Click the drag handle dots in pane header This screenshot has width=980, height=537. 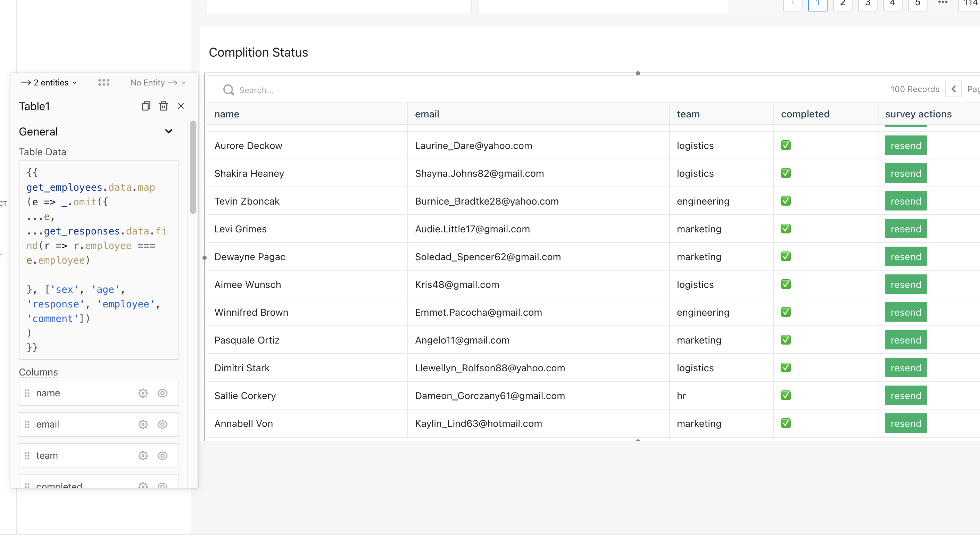point(103,83)
